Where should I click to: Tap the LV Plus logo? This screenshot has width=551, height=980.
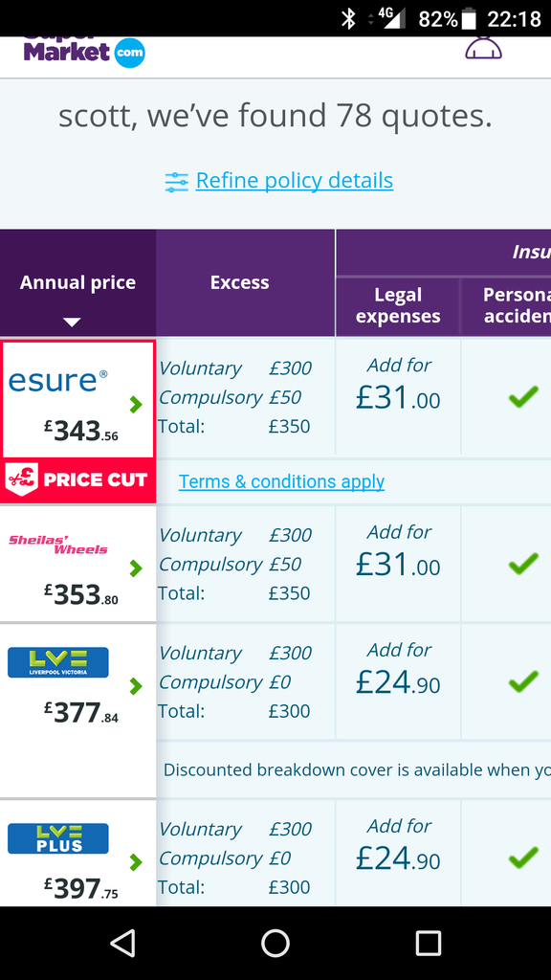click(58, 838)
